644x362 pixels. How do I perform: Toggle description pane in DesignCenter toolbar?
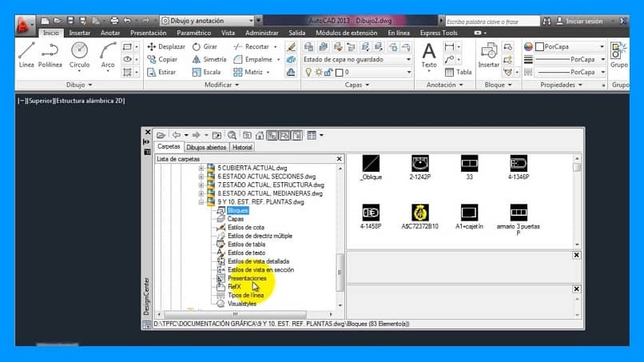(x=297, y=135)
